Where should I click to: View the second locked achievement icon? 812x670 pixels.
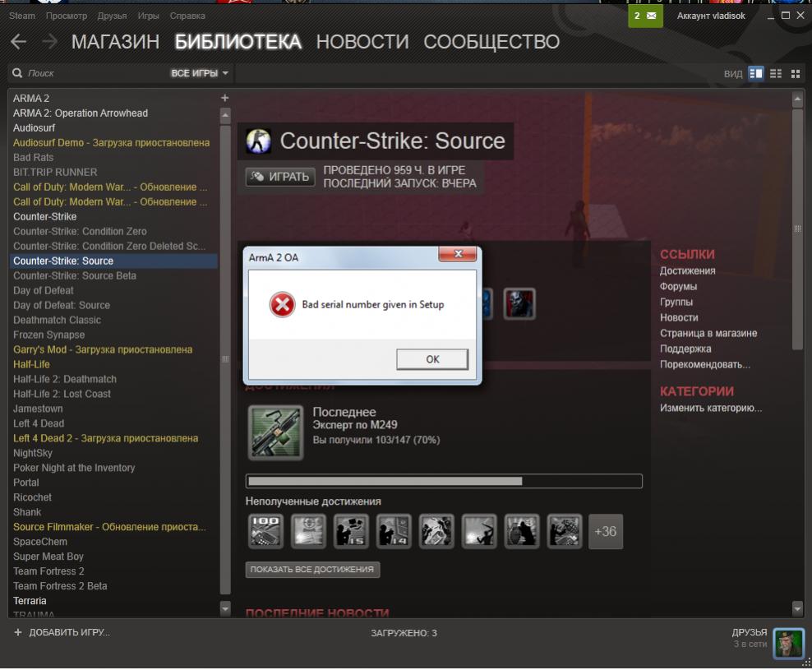308,531
